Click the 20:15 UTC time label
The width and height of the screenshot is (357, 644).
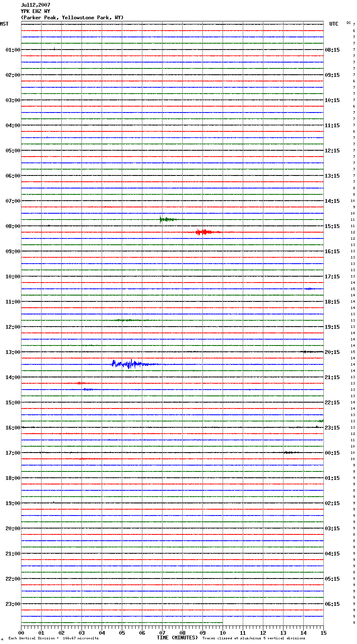332,352
